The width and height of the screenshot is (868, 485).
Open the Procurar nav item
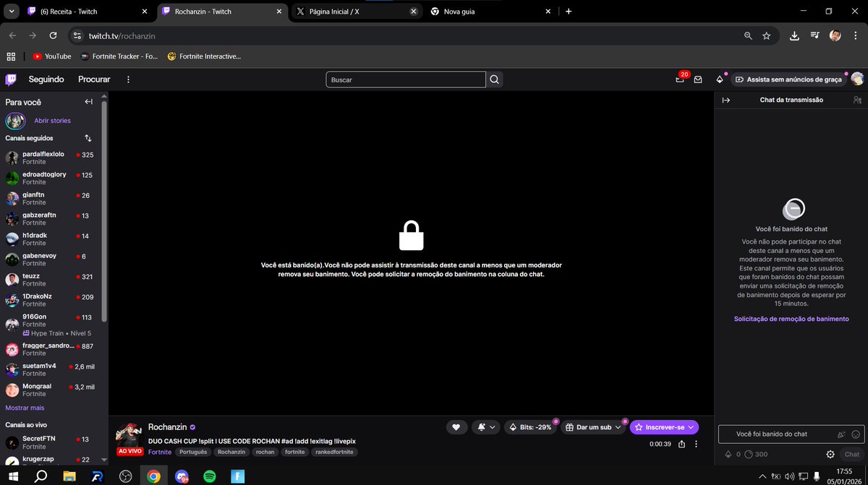pyautogui.click(x=94, y=80)
